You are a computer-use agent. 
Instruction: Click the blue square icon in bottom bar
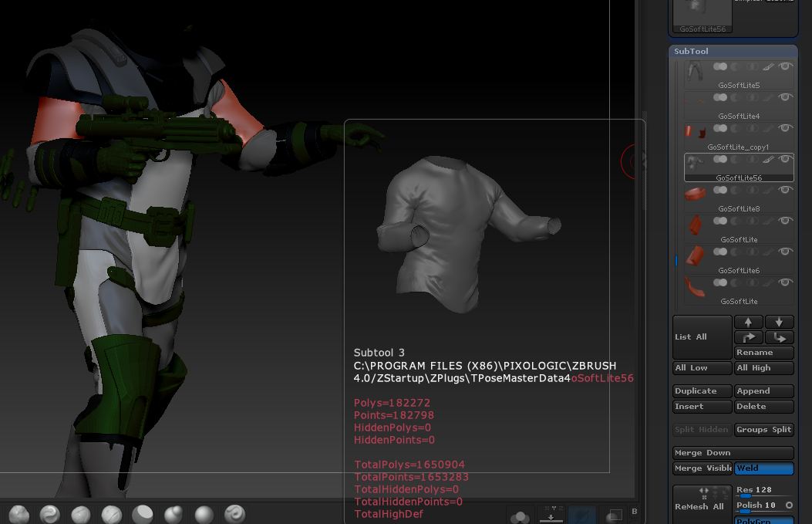581,514
